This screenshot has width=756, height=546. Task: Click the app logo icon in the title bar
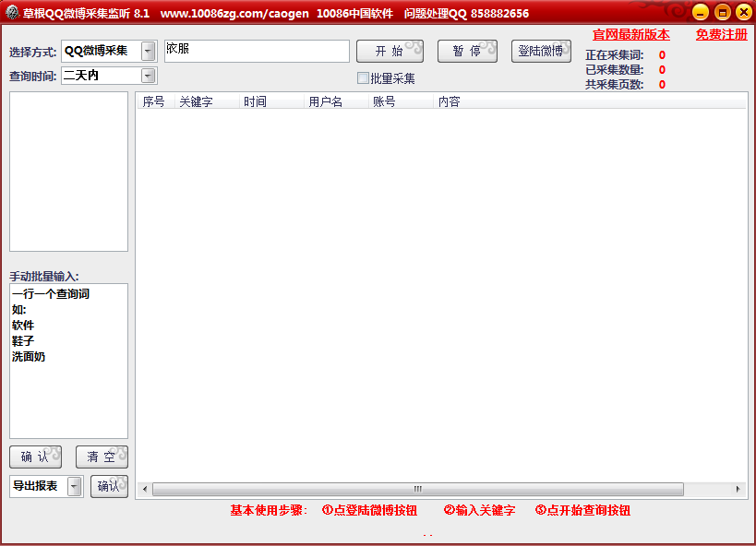click(x=13, y=13)
